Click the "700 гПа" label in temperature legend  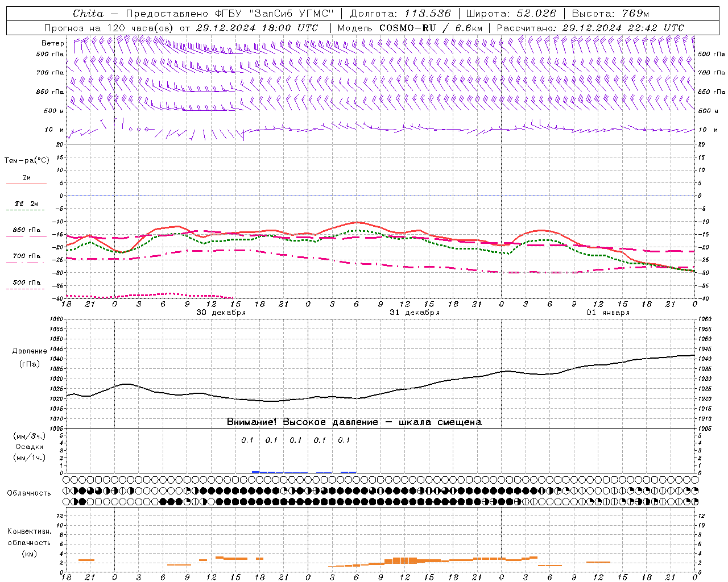click(26, 256)
